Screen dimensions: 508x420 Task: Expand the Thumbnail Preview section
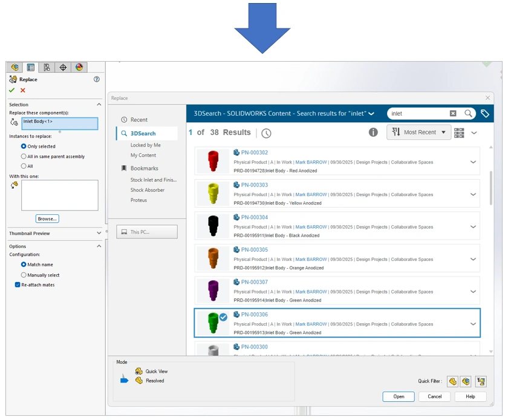pyautogui.click(x=99, y=233)
